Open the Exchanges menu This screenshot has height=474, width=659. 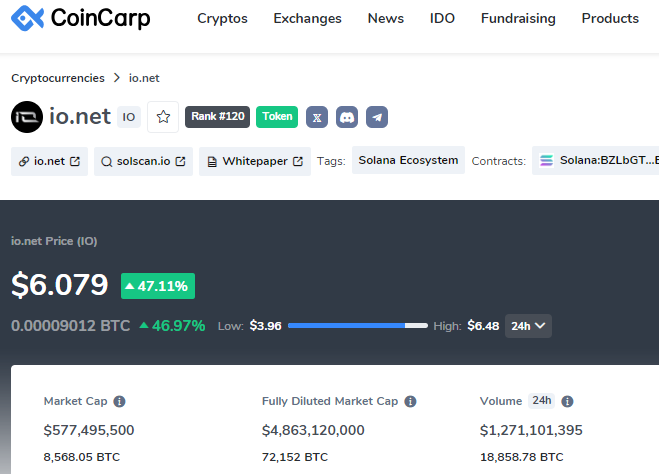tap(307, 18)
